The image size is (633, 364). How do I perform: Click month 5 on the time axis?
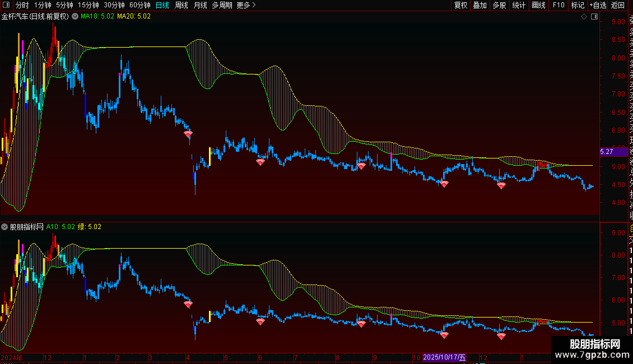(226, 357)
